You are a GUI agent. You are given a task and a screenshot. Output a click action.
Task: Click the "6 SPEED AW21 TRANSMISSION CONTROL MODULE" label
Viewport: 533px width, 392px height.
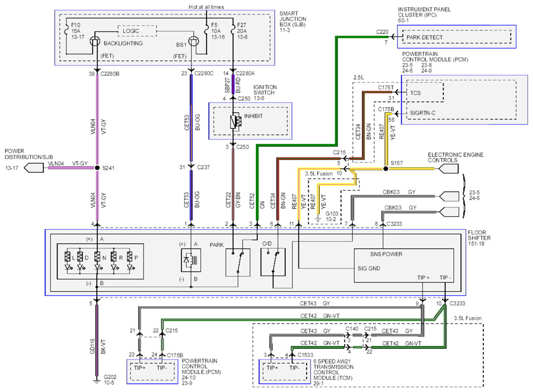point(333,370)
